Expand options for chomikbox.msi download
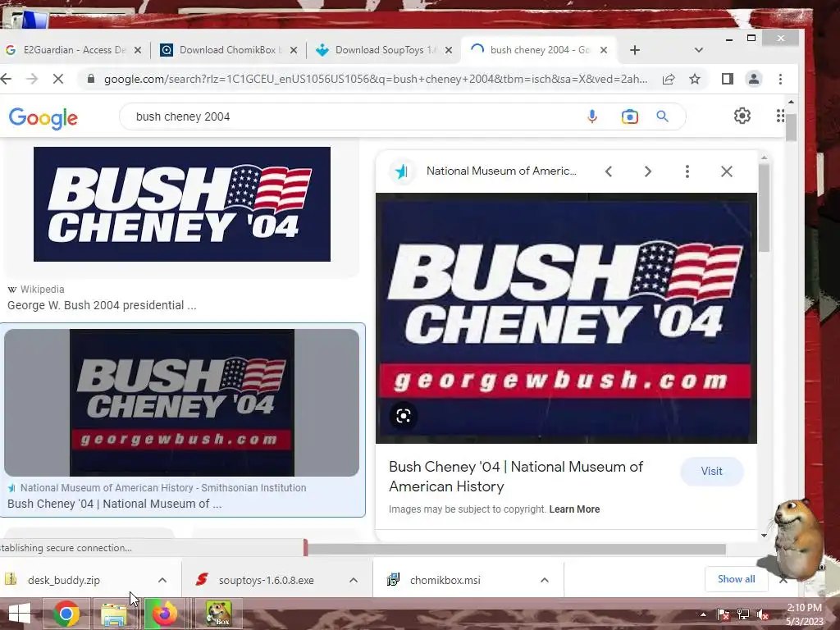The image size is (840, 630). [x=545, y=580]
